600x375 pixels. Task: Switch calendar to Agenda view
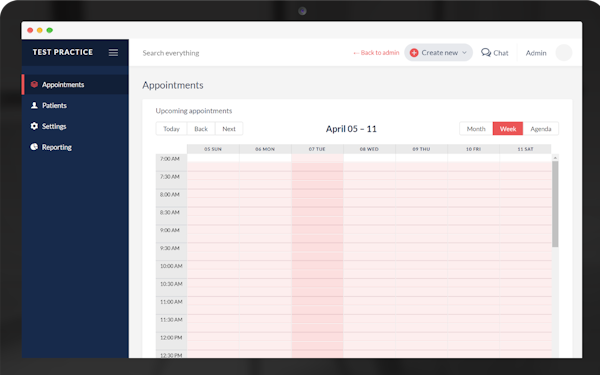coord(541,129)
